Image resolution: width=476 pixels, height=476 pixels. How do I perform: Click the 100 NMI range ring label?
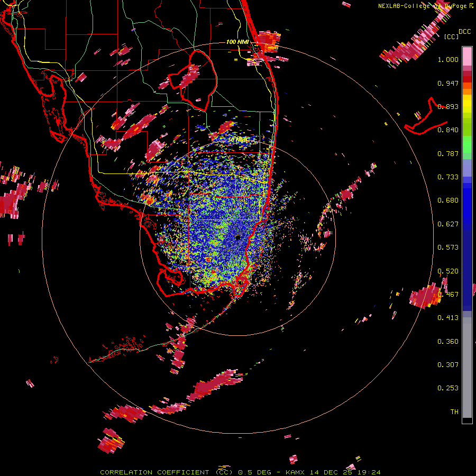[237, 42]
